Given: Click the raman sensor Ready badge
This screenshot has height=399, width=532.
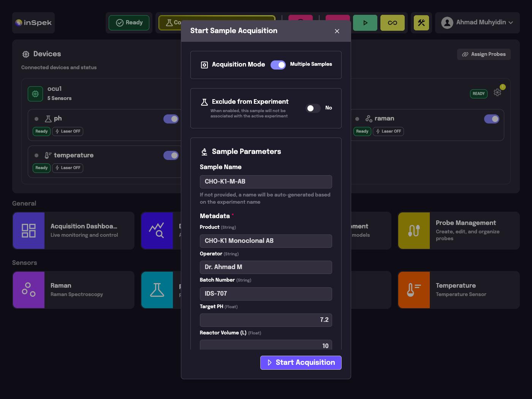Looking at the screenshot, I should pos(363,131).
